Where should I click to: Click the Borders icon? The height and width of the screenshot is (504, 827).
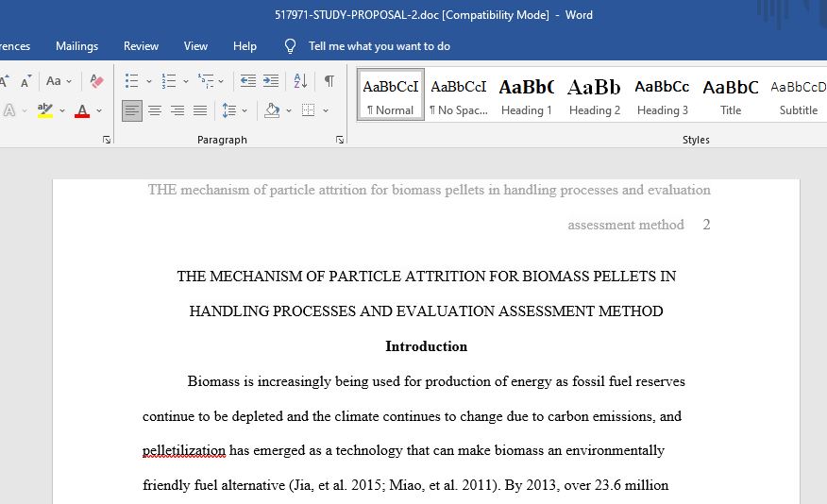click(308, 110)
